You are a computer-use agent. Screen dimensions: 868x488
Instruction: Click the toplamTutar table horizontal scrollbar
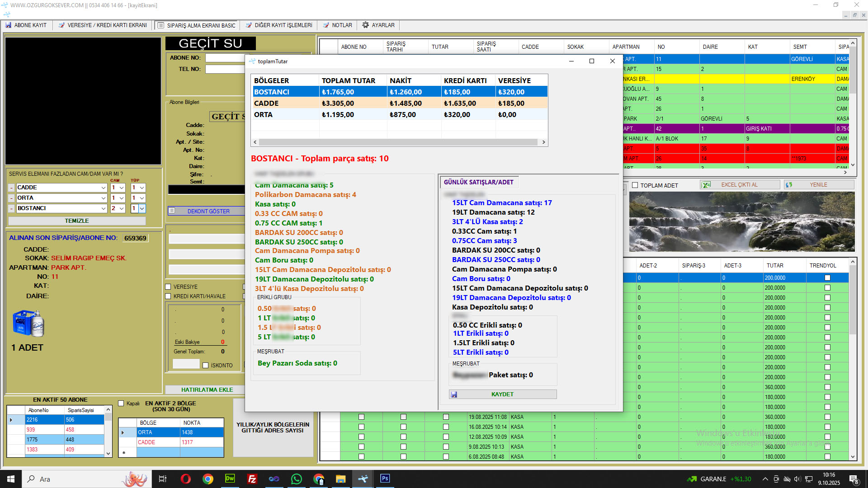399,142
